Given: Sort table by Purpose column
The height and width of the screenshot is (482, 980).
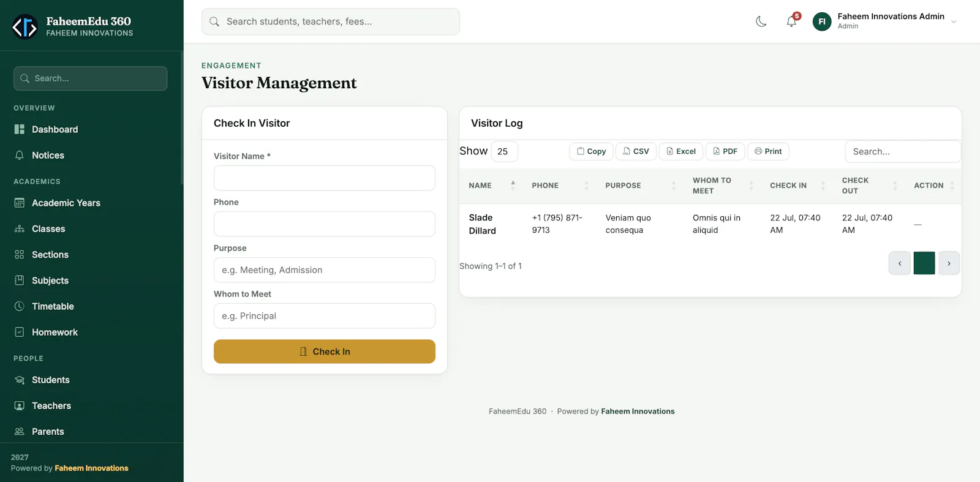Looking at the screenshot, I should pos(640,186).
